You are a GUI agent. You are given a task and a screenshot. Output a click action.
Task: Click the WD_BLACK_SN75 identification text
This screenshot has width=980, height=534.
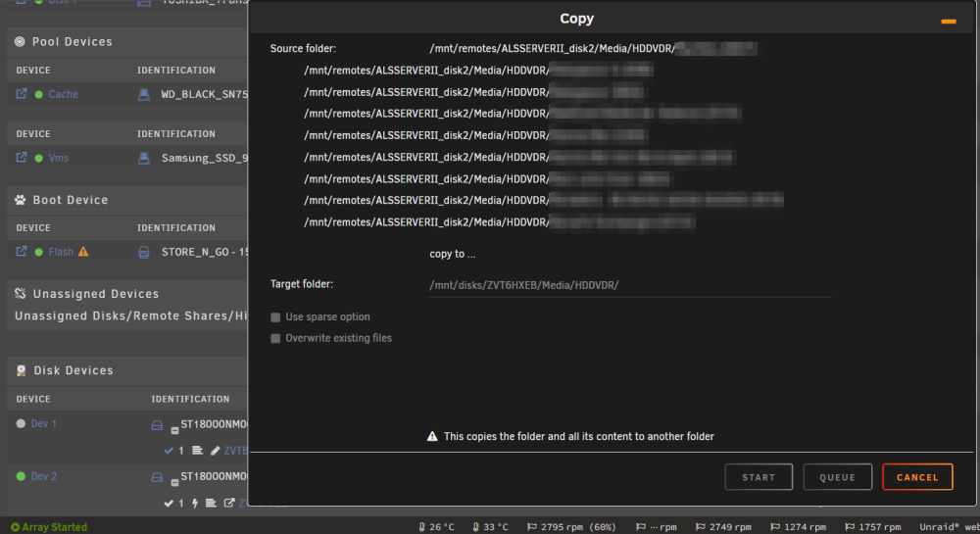(x=205, y=94)
